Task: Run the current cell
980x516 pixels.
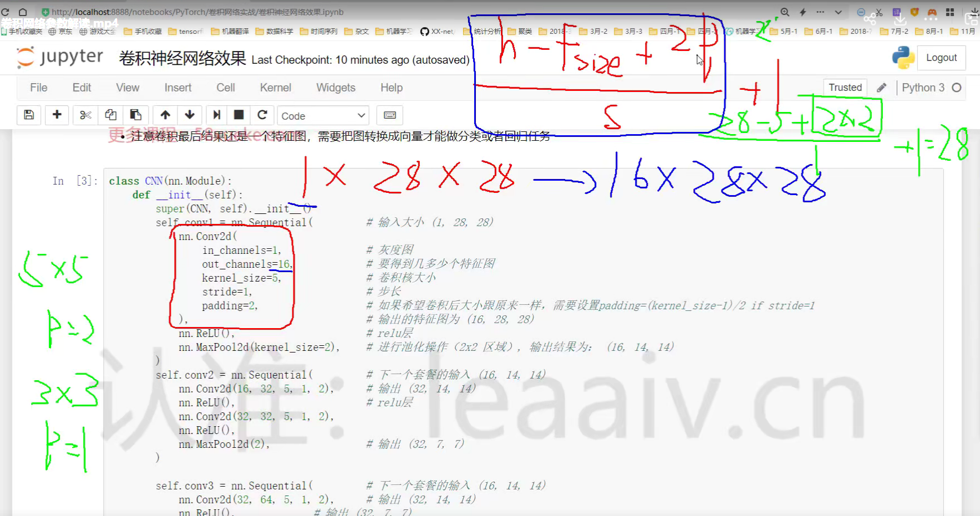Action: pyautogui.click(x=216, y=115)
